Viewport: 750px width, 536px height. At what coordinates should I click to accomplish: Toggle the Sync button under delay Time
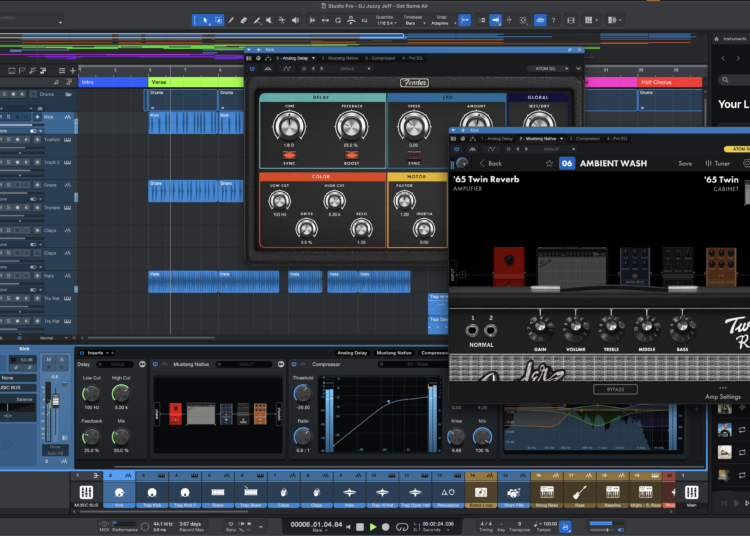pos(289,155)
